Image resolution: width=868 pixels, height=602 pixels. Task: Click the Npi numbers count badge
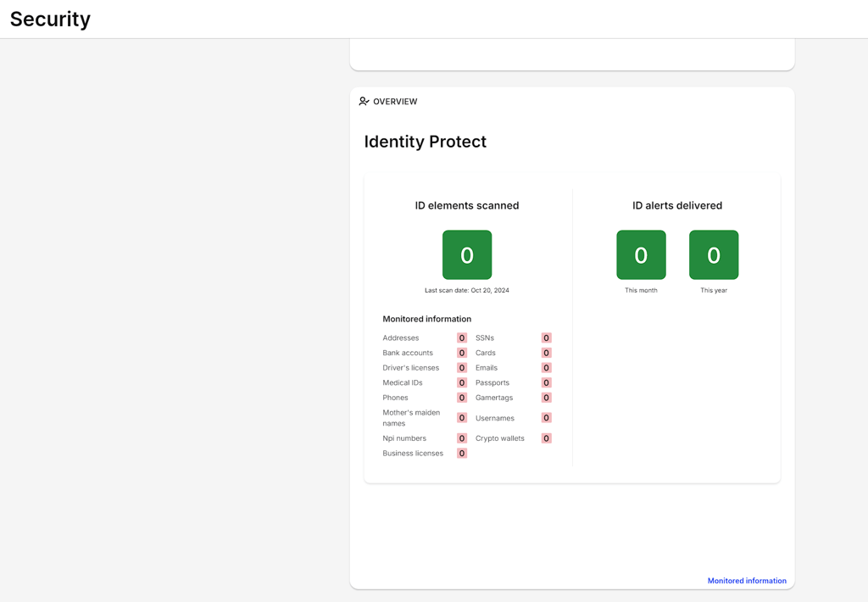coord(462,438)
